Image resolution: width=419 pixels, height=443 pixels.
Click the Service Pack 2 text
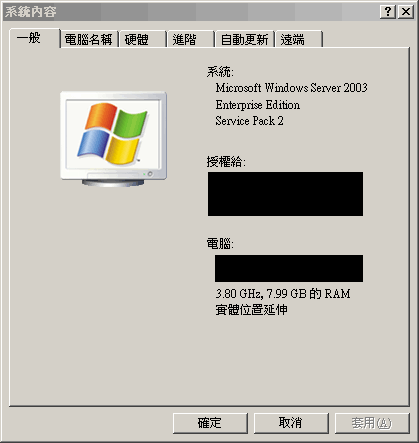click(x=249, y=121)
